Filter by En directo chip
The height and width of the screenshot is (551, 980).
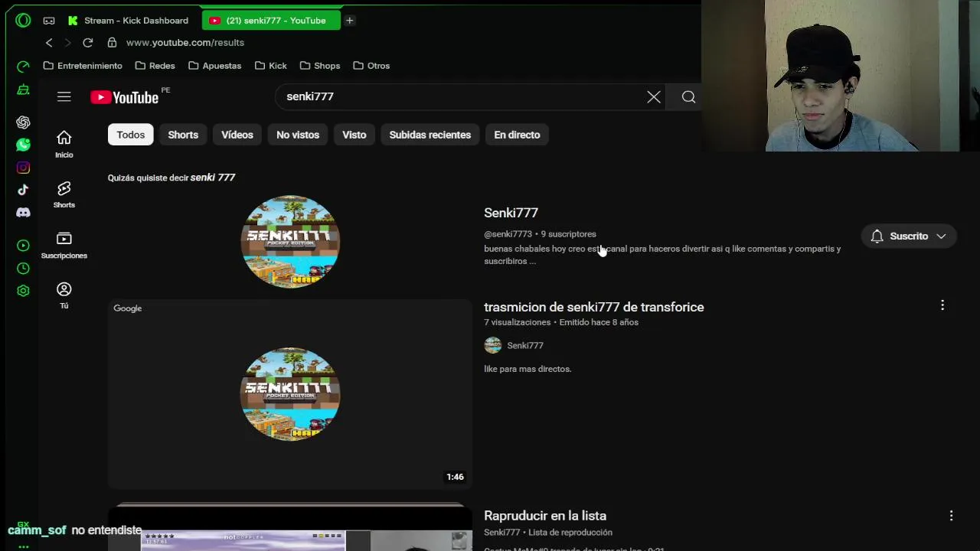click(x=517, y=135)
